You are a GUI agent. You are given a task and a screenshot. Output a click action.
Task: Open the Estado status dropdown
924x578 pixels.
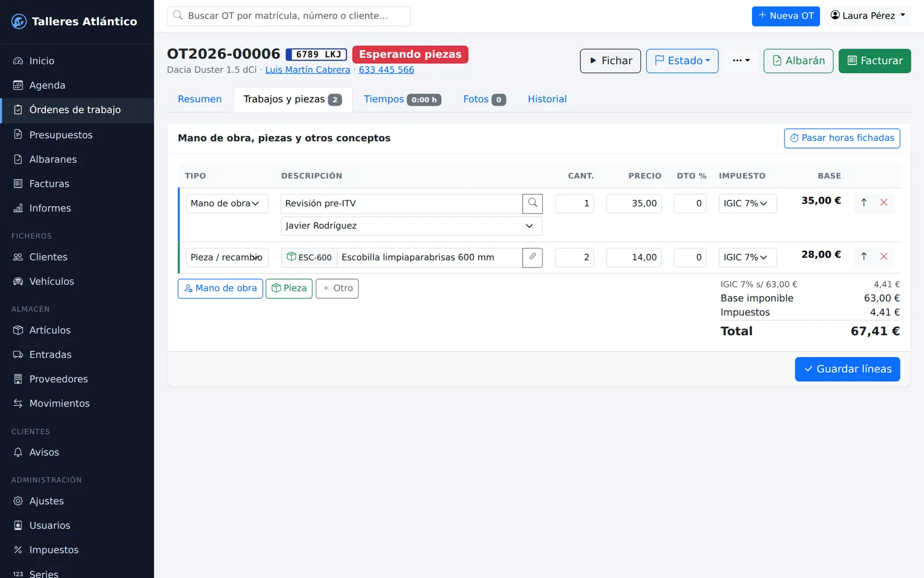tap(682, 61)
